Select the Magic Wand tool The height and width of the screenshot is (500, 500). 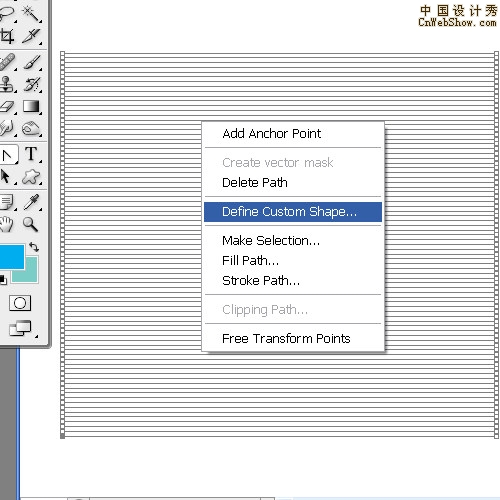click(x=31, y=13)
